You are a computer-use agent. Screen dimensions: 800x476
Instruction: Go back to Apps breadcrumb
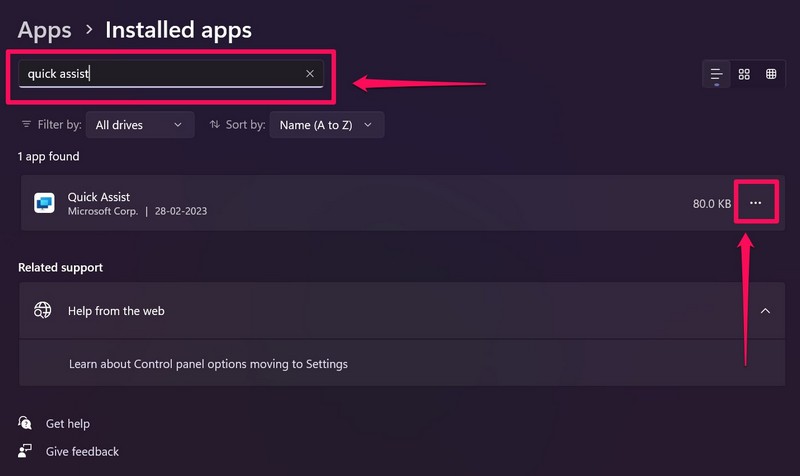[x=45, y=30]
